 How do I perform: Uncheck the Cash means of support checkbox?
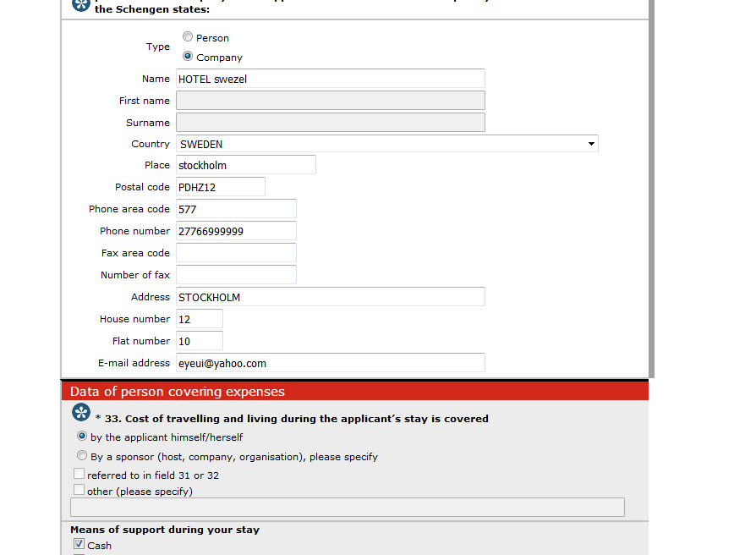pyautogui.click(x=79, y=544)
